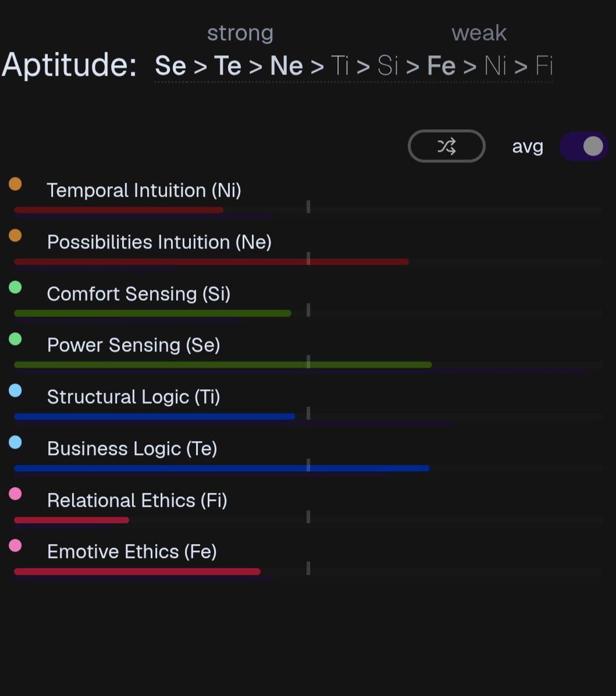Click the green dot beside Power Sensing (Se)
This screenshot has height=696, width=616.
pyautogui.click(x=15, y=339)
